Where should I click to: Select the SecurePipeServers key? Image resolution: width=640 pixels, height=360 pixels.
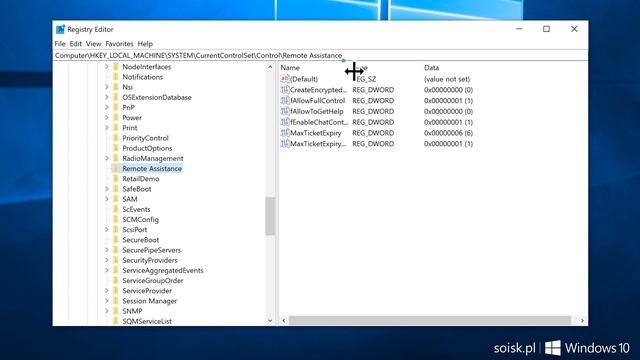coord(151,250)
